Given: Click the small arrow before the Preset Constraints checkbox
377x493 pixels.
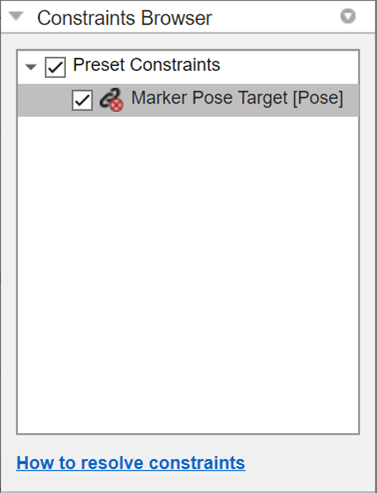Looking at the screenshot, I should [x=31, y=67].
